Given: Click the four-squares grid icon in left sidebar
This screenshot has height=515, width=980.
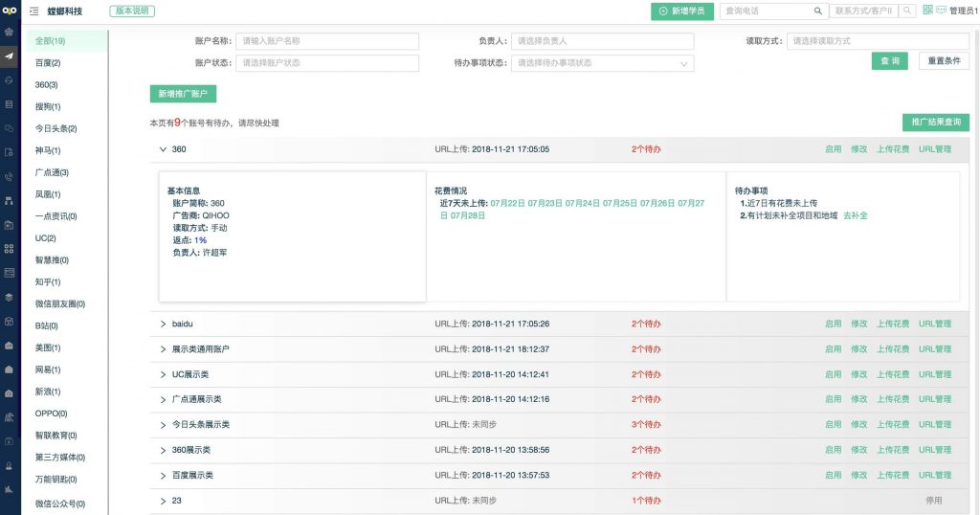Looking at the screenshot, I should coord(10,249).
